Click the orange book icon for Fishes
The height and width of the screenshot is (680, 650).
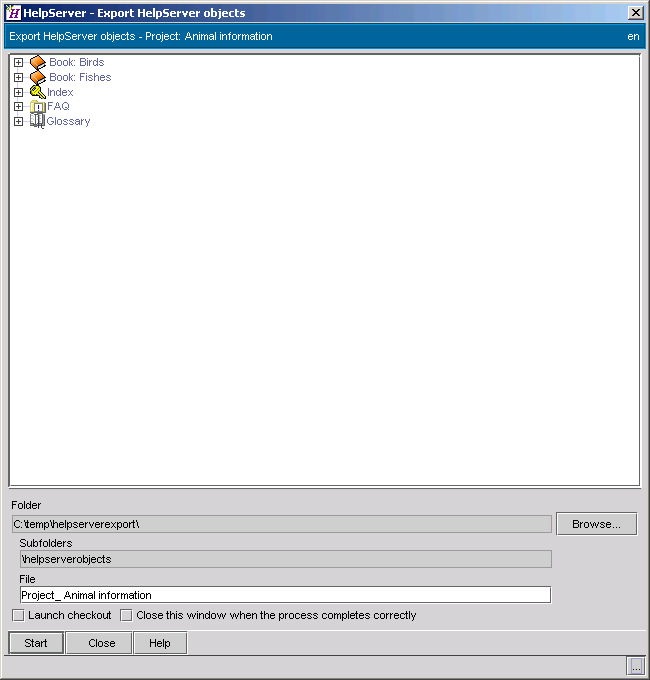(x=38, y=78)
